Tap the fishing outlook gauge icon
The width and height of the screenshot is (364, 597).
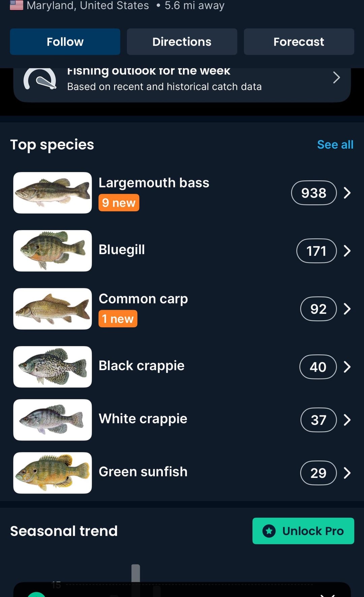tap(40, 80)
